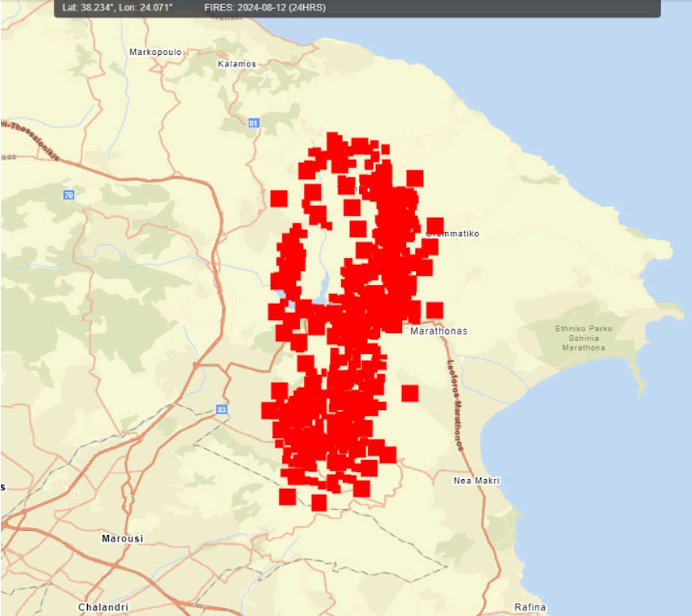The width and height of the screenshot is (692, 616).
Task: Click the FIRES 2024-08-12 date text
Action: [x=265, y=7]
